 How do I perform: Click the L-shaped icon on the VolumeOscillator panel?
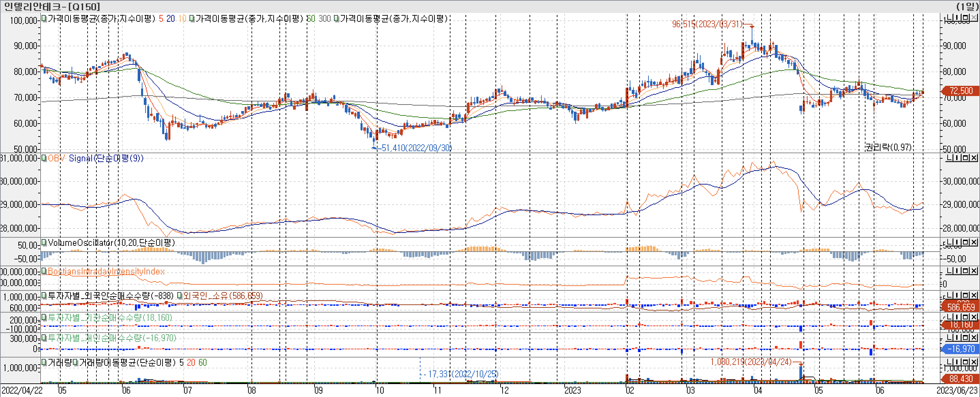click(950, 242)
